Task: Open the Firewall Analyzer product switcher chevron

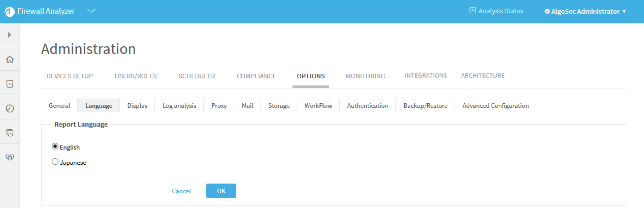Action: 91,11
